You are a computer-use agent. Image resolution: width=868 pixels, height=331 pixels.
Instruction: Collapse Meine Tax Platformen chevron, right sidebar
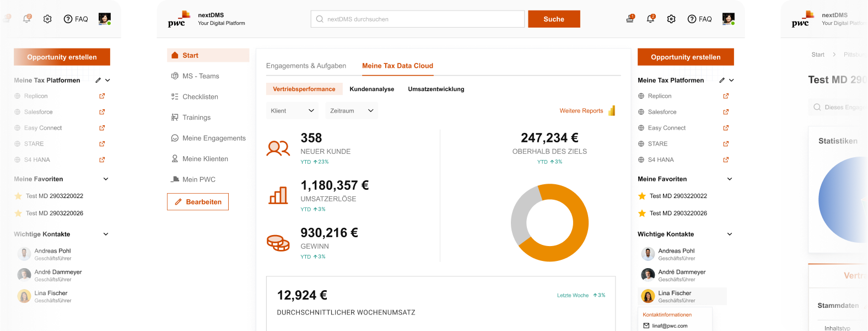(731, 80)
